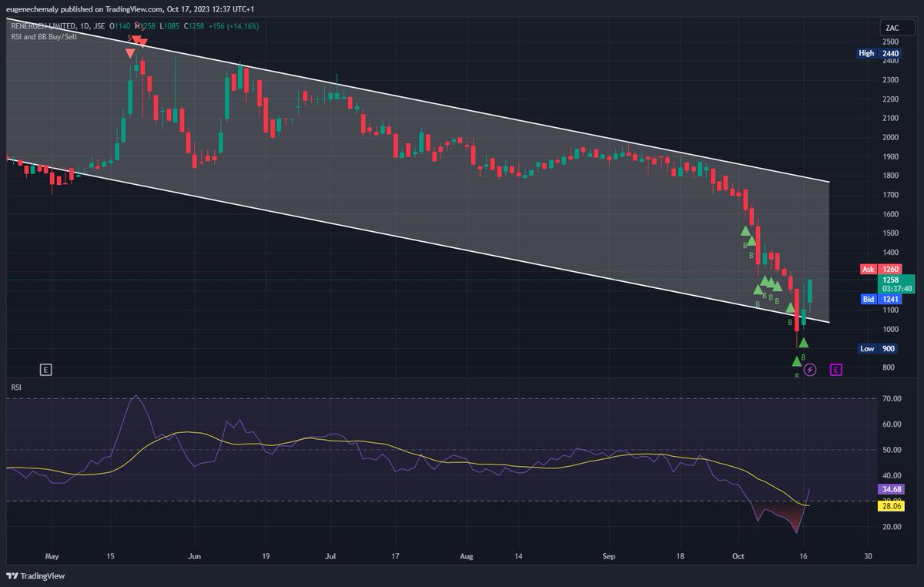Click the green buy arrow above the 900 Low marker
Viewport: 924px width, 587px height.
[803, 341]
